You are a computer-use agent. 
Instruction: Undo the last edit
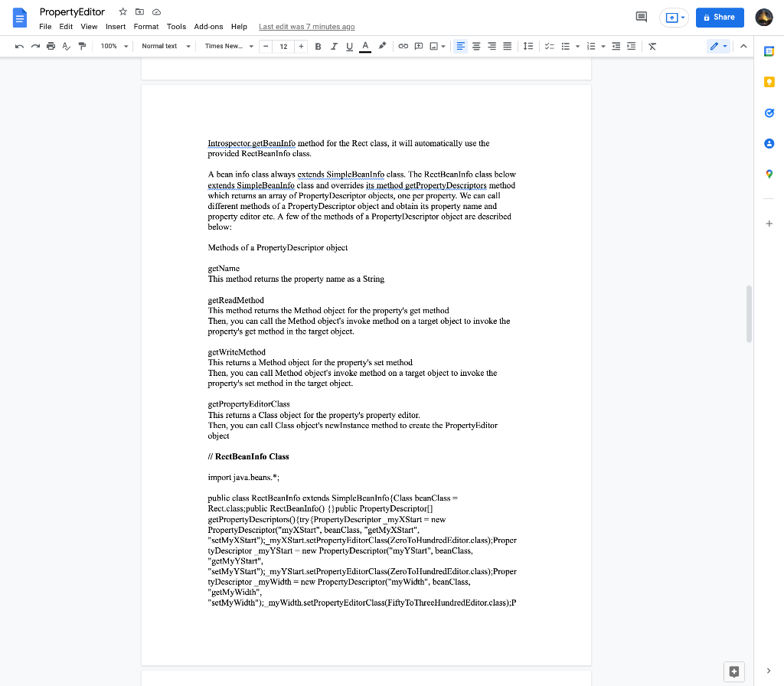pos(19,46)
